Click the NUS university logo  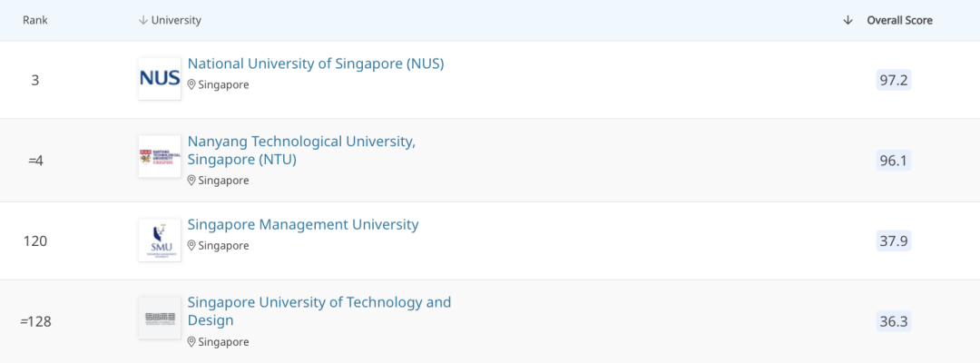(x=160, y=79)
